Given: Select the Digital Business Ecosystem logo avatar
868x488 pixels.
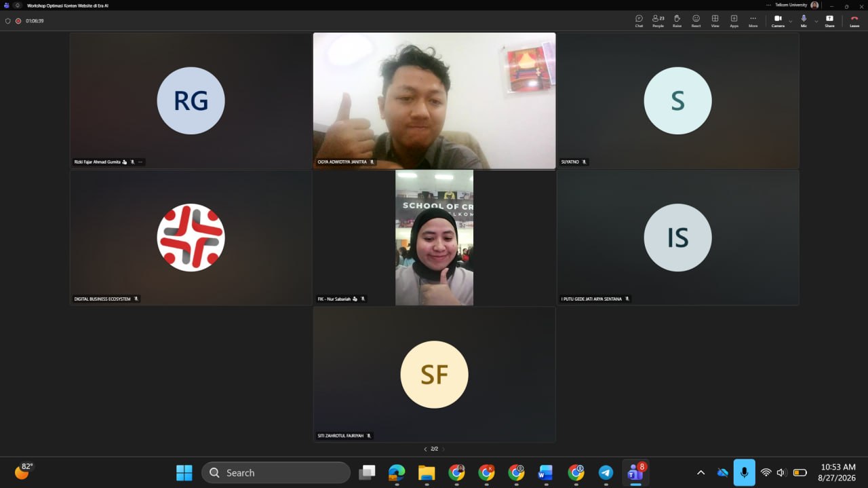Looking at the screenshot, I should click(x=191, y=238).
